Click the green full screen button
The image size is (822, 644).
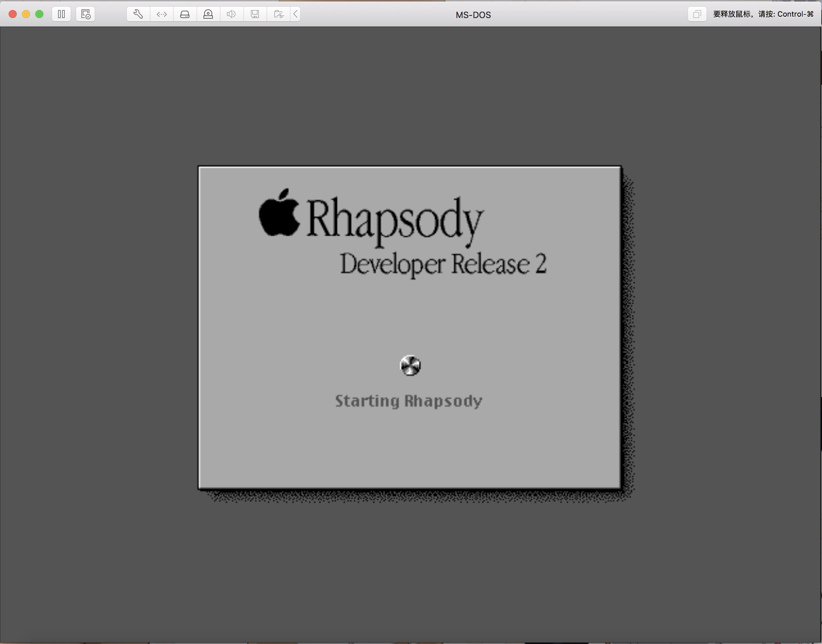pyautogui.click(x=39, y=14)
